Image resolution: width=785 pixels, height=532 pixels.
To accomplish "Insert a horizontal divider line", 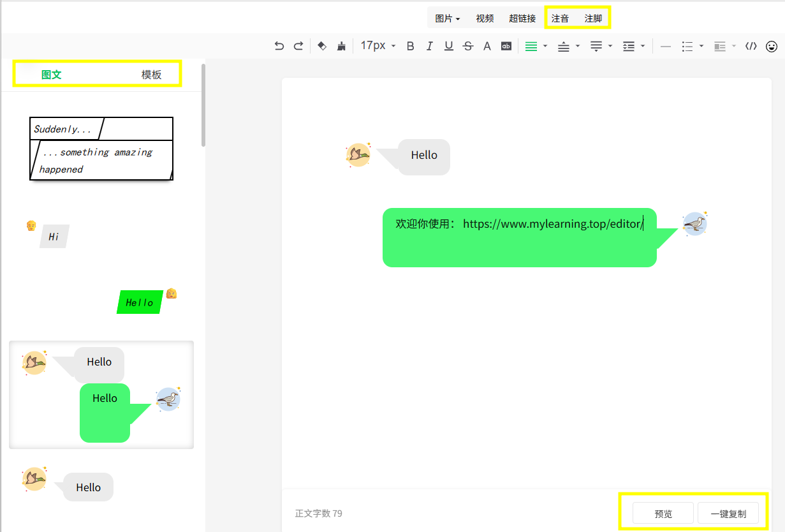I will pyautogui.click(x=665, y=46).
